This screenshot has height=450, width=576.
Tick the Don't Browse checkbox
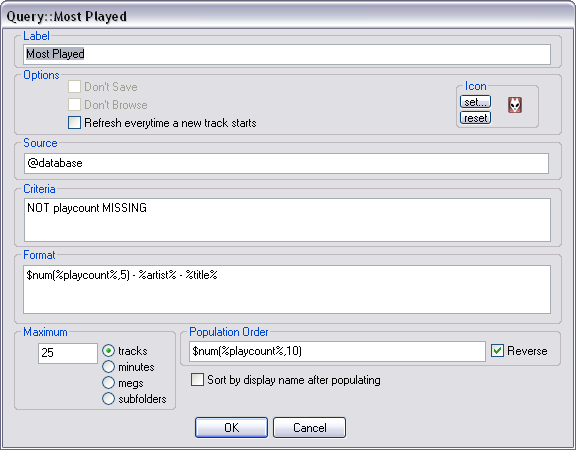click(74, 105)
